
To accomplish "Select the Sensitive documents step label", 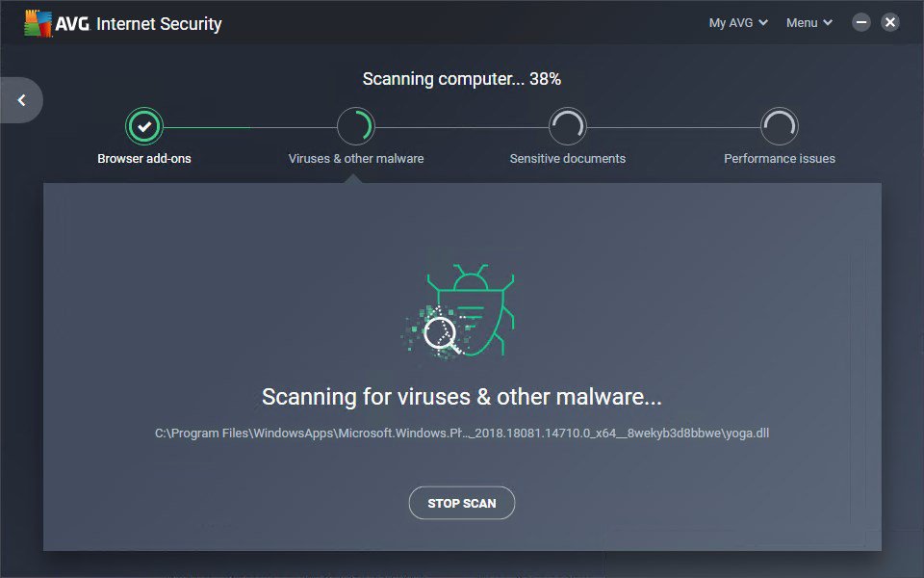I will pos(568,159).
